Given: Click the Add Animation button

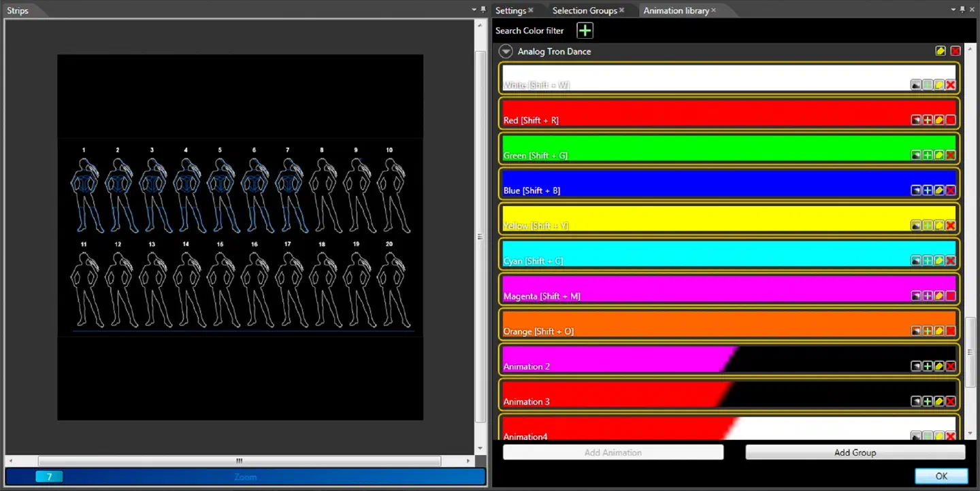Looking at the screenshot, I should coord(613,452).
